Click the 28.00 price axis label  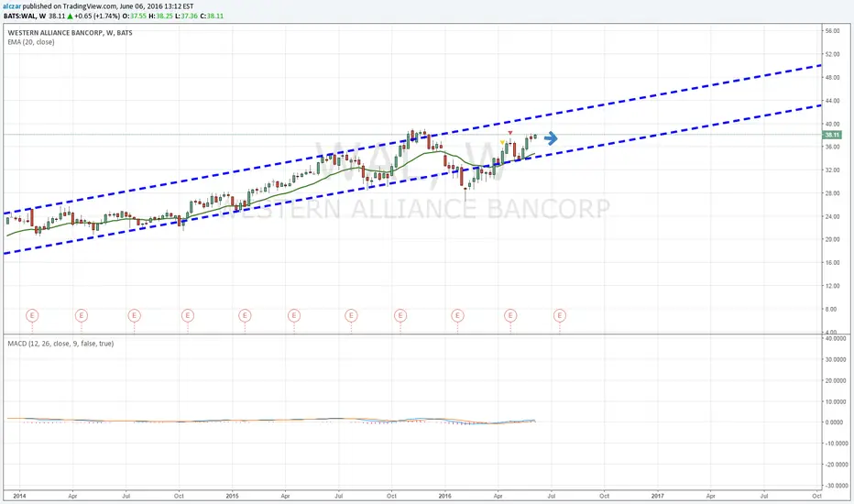832,192
